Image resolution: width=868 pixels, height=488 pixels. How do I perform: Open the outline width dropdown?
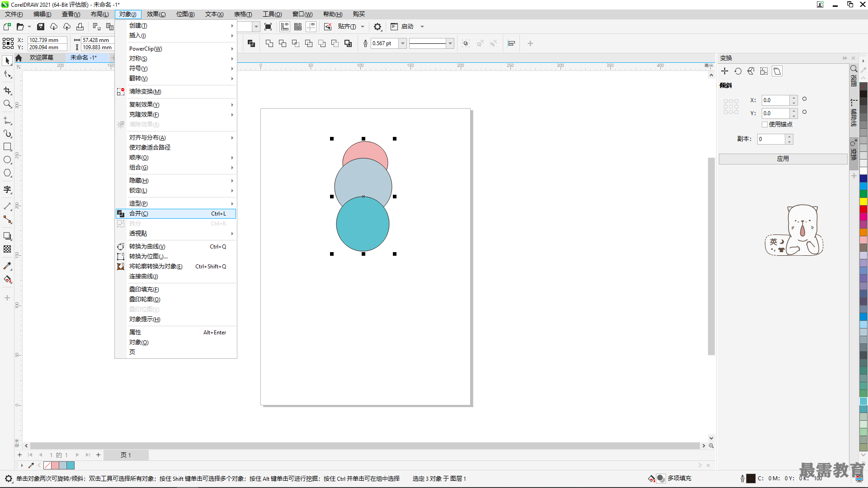click(402, 43)
